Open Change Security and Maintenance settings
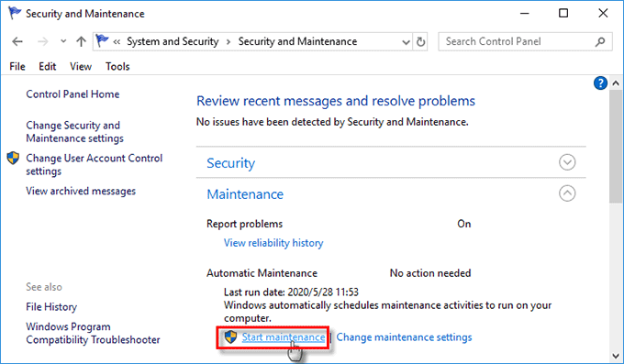Viewport: 624px width, 364px height. [x=75, y=132]
